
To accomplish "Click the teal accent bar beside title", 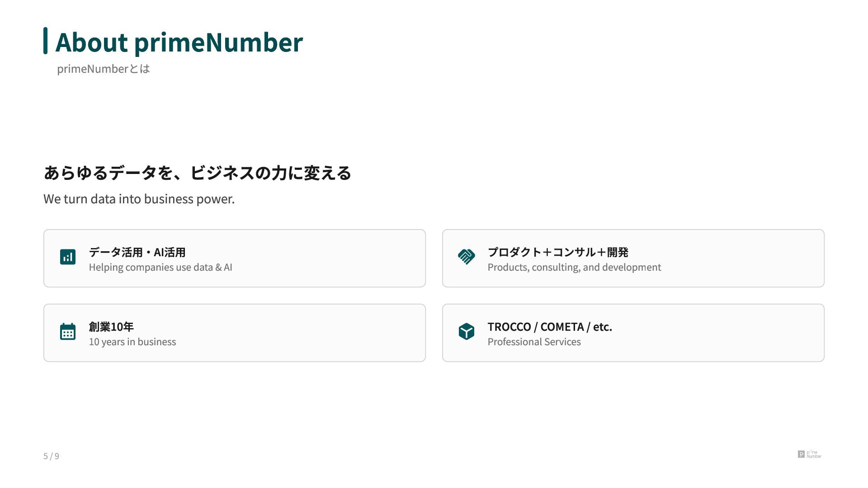I will 45,41.
